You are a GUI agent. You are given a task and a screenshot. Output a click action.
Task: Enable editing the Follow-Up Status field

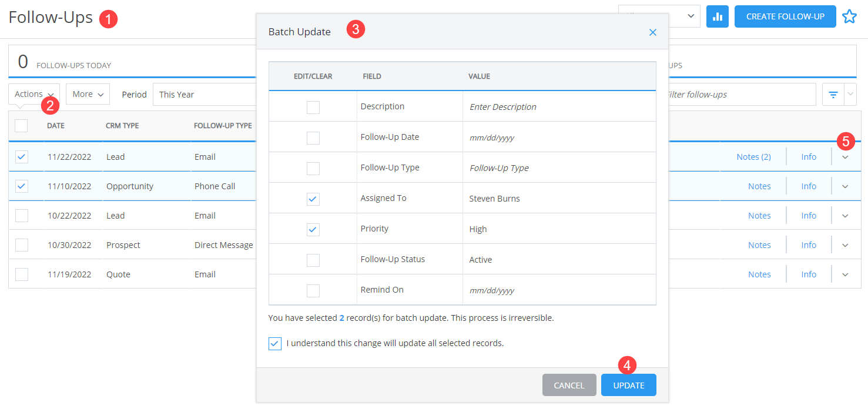(313, 260)
